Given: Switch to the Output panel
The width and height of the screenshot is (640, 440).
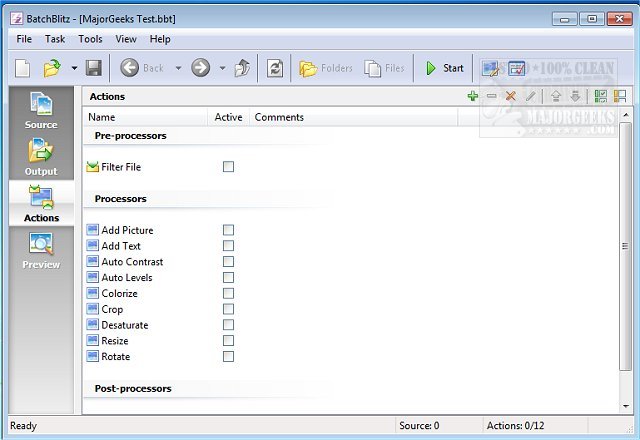Looking at the screenshot, I should [x=41, y=157].
